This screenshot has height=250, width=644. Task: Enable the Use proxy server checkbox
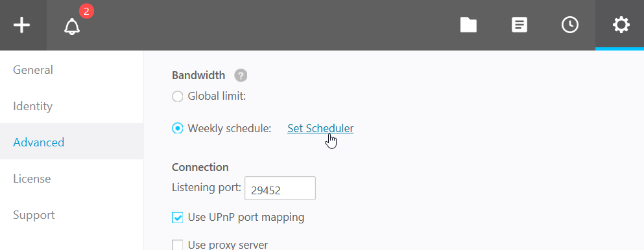[x=178, y=245]
